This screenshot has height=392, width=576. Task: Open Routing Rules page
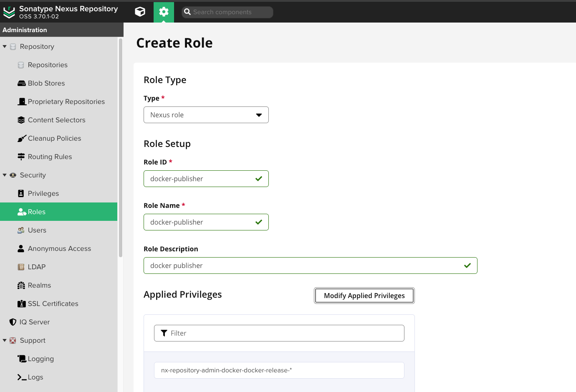50,157
